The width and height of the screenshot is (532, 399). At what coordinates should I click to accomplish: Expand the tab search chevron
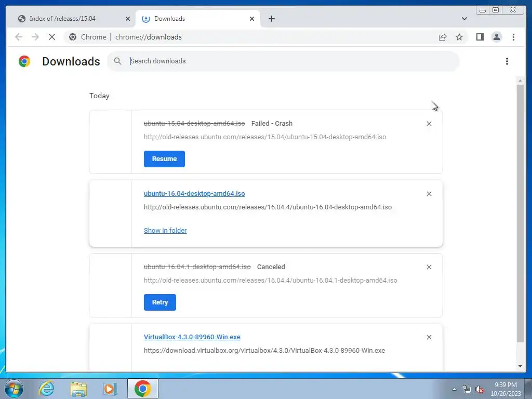pos(464,19)
